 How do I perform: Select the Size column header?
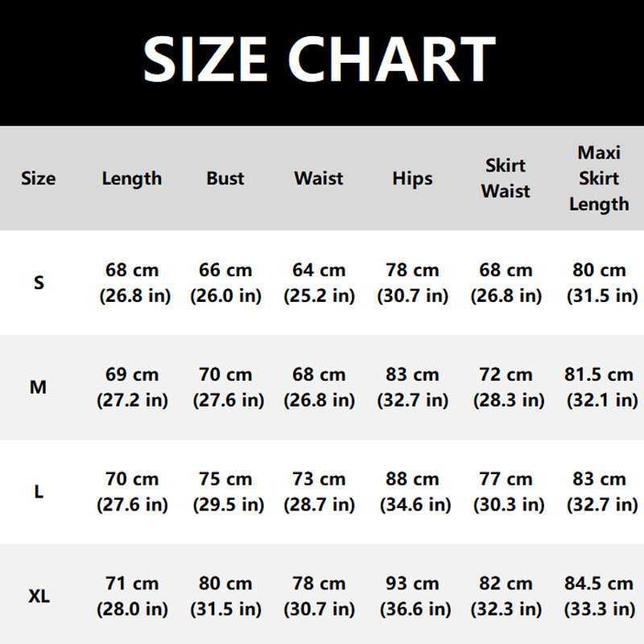[x=38, y=179]
